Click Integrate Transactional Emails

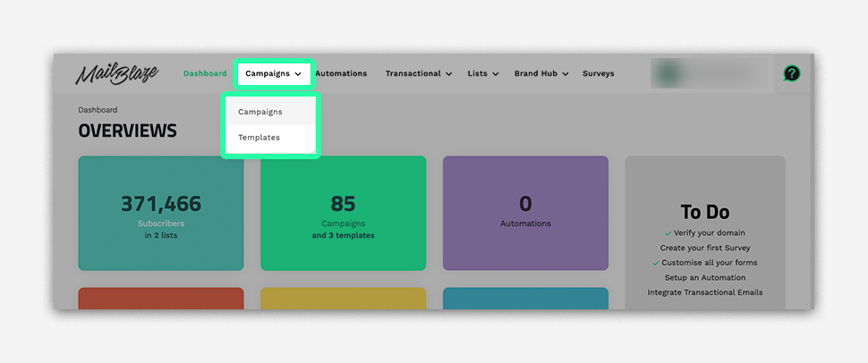[x=705, y=292]
